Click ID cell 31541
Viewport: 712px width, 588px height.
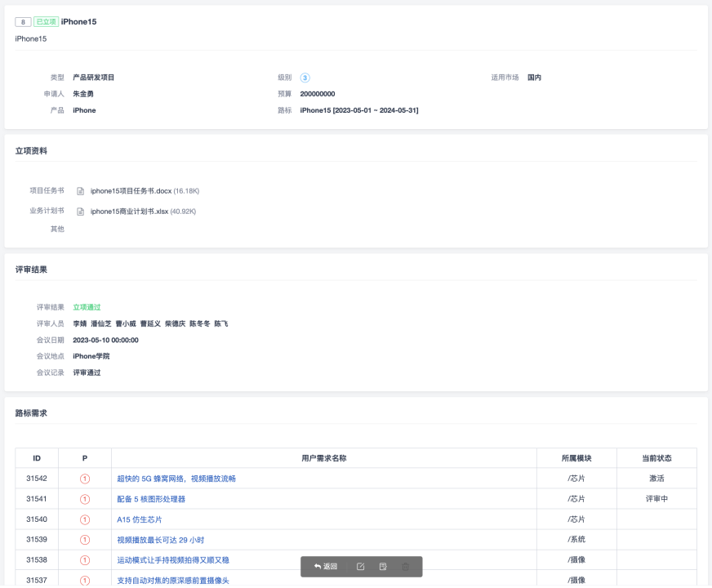coord(37,498)
